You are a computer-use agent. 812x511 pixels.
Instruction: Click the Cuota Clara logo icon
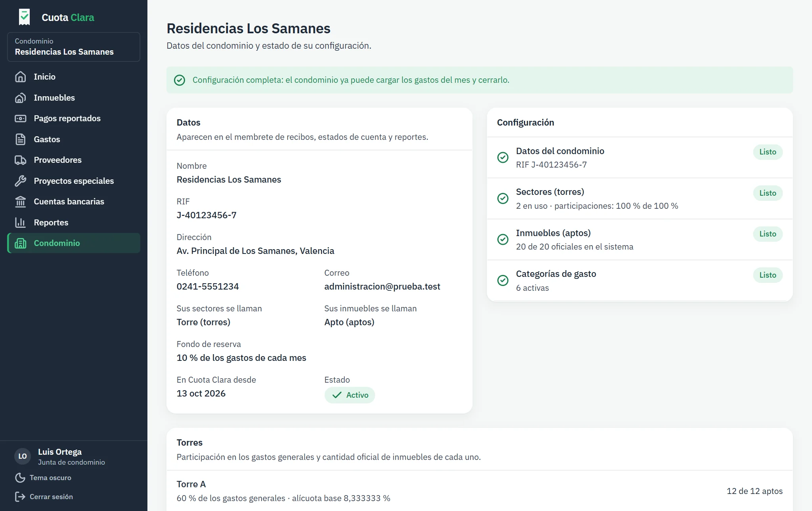click(24, 17)
